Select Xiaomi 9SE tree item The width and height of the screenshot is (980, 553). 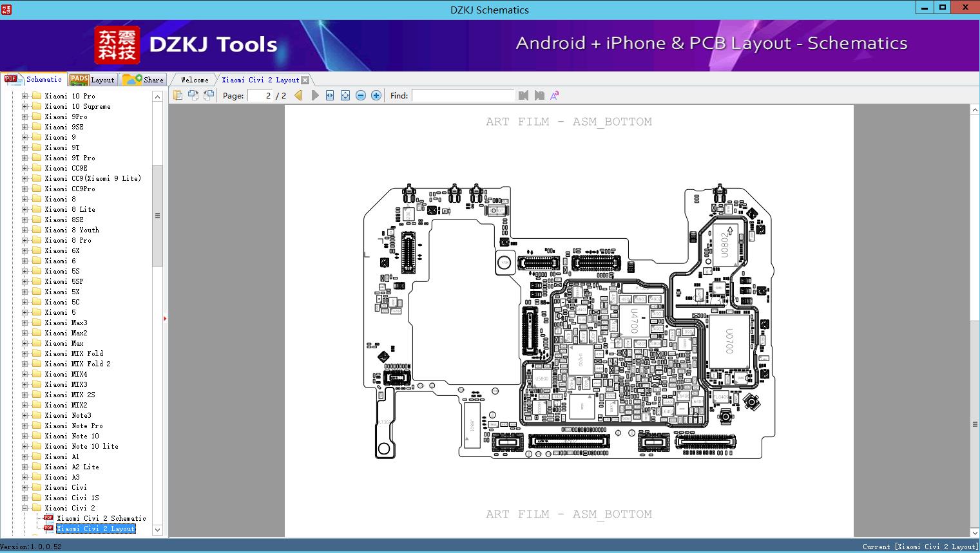coord(64,127)
